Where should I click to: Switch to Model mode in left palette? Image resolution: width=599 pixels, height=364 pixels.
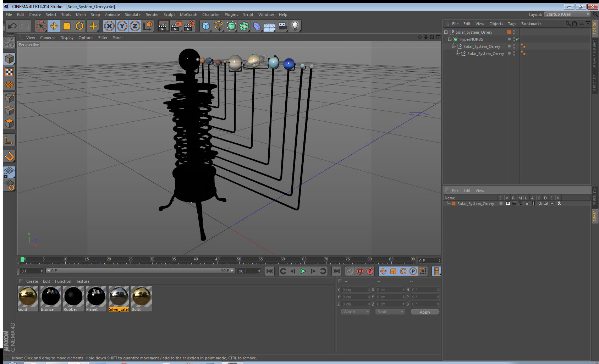coord(9,59)
